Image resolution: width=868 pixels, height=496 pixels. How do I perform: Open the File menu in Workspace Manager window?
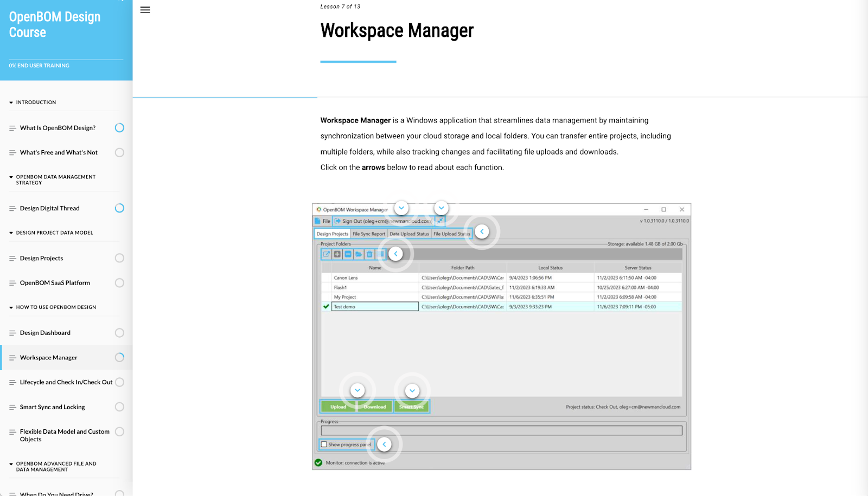327,221
